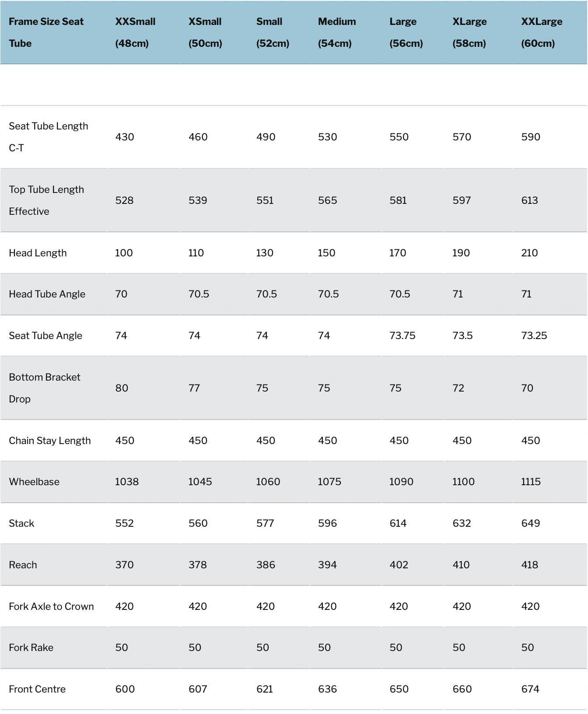Click the Head Tube Angle row label
588x714 pixels.
[47, 294]
